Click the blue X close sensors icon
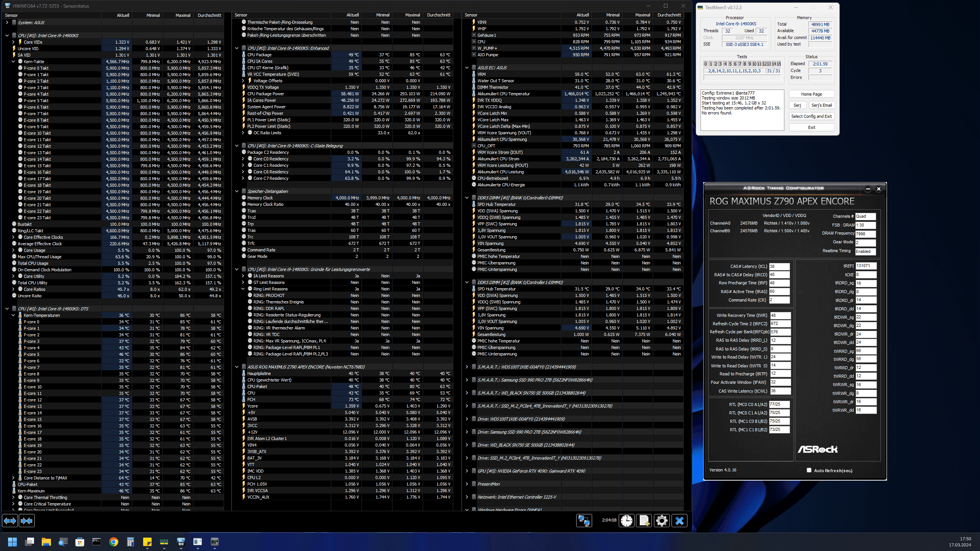This screenshot has width=980, height=551. 679,520
